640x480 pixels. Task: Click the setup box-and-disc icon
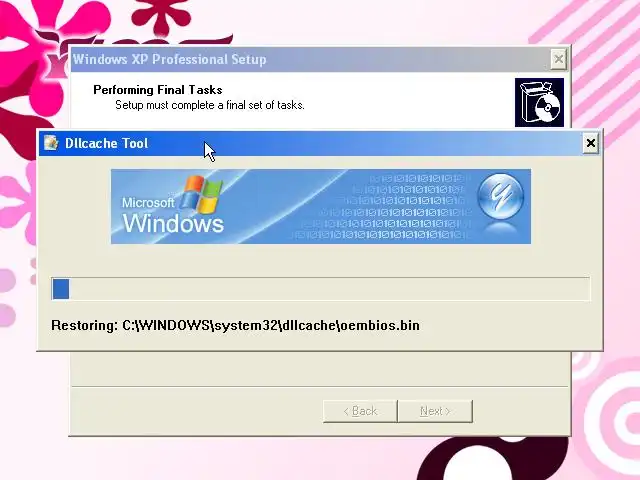coord(539,102)
